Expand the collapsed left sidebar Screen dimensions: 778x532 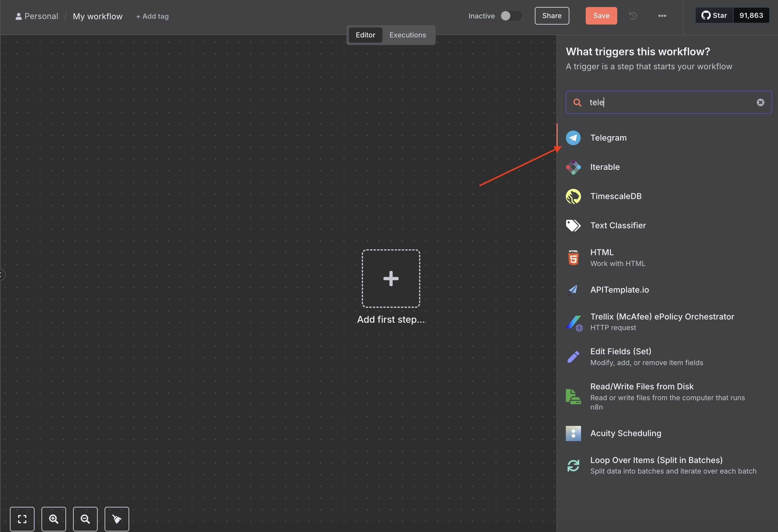click(2, 275)
